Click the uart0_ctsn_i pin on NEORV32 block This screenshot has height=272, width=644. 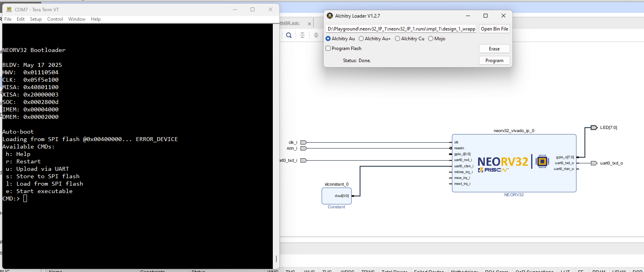464,166
